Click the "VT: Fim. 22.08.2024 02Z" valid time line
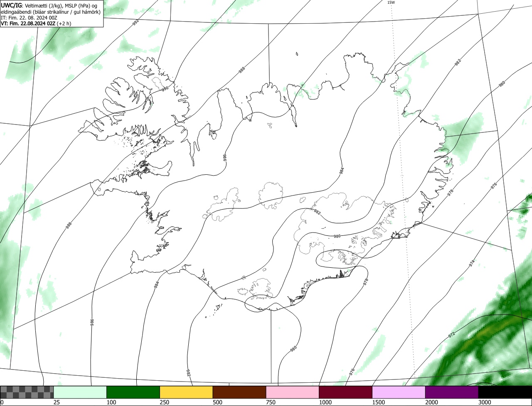The height and width of the screenshot is (406, 532). pos(36,23)
